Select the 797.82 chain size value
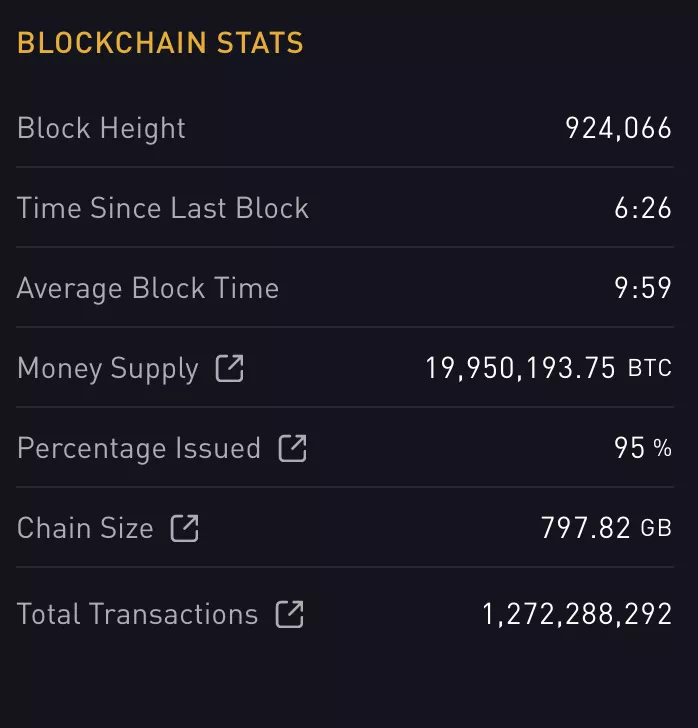698x728 pixels. 585,528
